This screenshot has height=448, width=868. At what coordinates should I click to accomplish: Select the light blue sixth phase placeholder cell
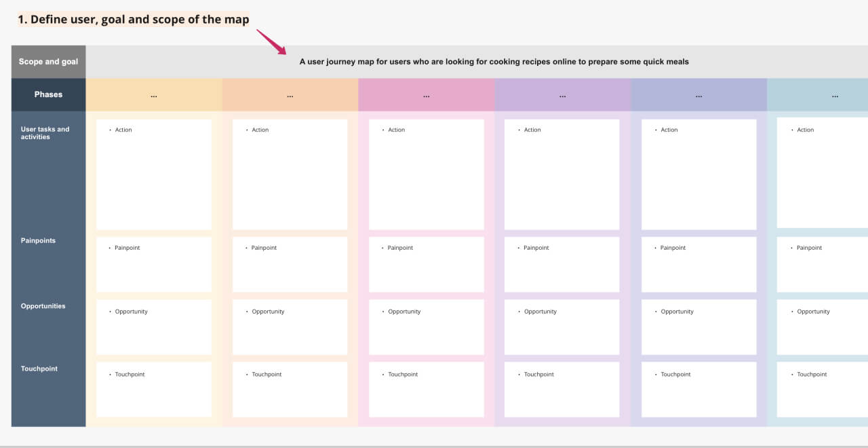(818, 95)
